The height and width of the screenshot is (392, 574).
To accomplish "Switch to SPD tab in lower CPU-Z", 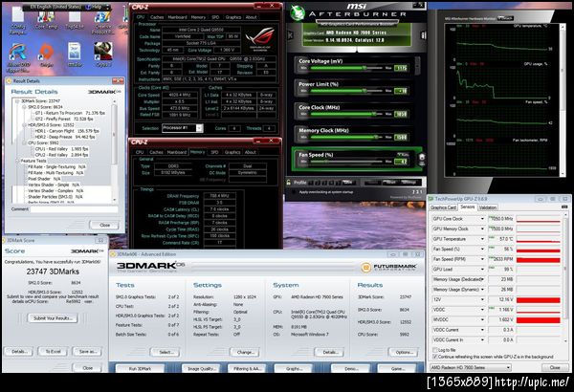I will [x=215, y=152].
